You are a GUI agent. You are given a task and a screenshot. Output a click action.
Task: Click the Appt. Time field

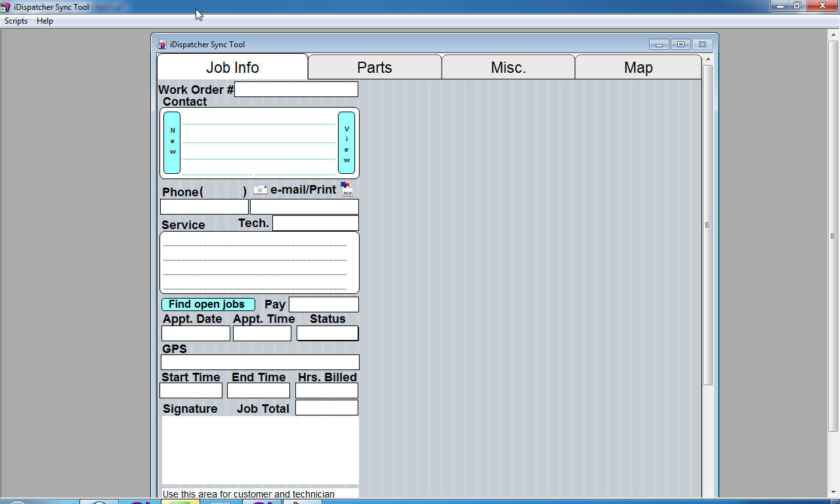click(262, 333)
